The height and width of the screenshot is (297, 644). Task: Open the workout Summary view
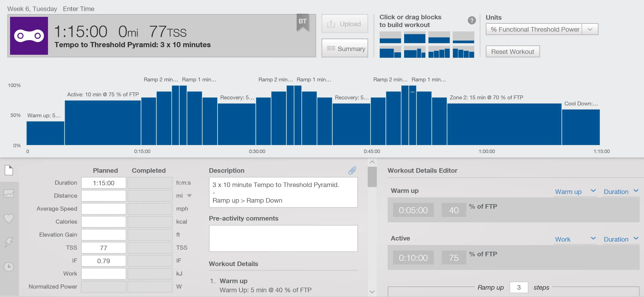345,48
